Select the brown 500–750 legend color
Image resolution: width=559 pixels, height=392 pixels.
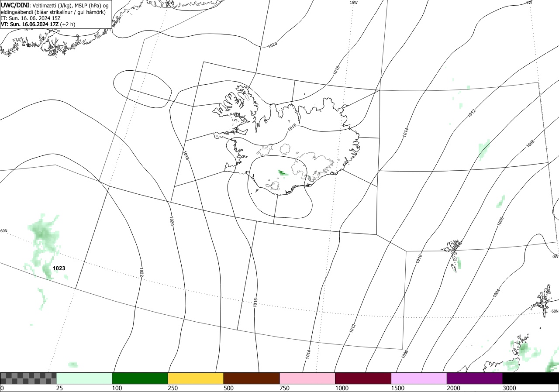click(x=252, y=378)
